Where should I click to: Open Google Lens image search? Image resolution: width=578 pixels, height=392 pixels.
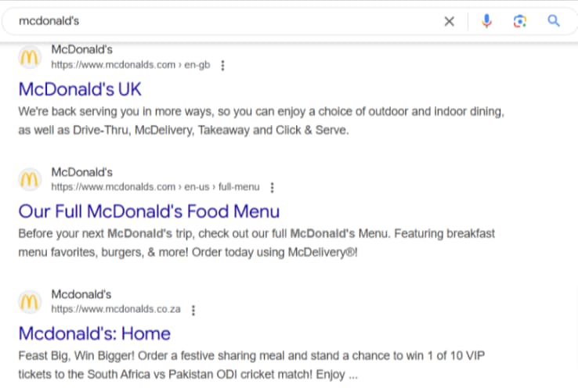click(x=520, y=21)
